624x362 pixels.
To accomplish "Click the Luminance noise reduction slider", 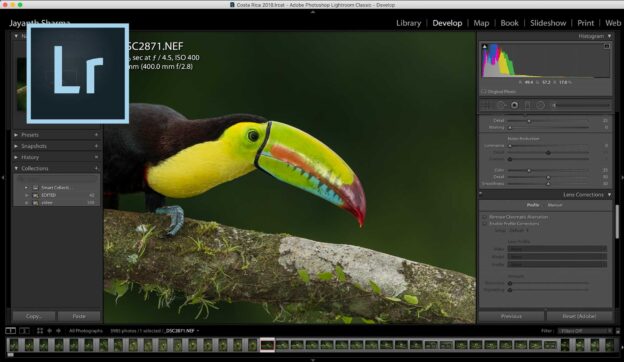I will [548, 146].
